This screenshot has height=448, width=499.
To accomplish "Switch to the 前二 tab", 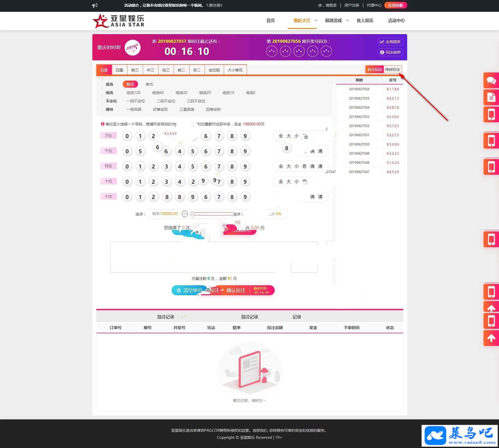I will tap(181, 70).
